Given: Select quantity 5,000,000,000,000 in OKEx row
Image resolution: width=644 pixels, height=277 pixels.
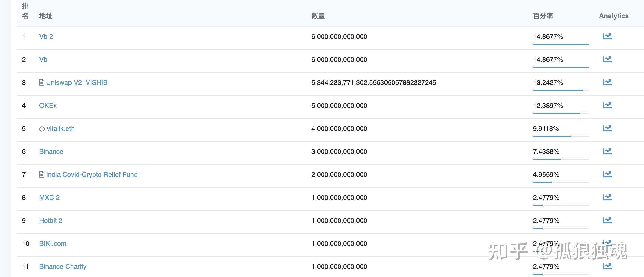Looking at the screenshot, I should [339, 106].
